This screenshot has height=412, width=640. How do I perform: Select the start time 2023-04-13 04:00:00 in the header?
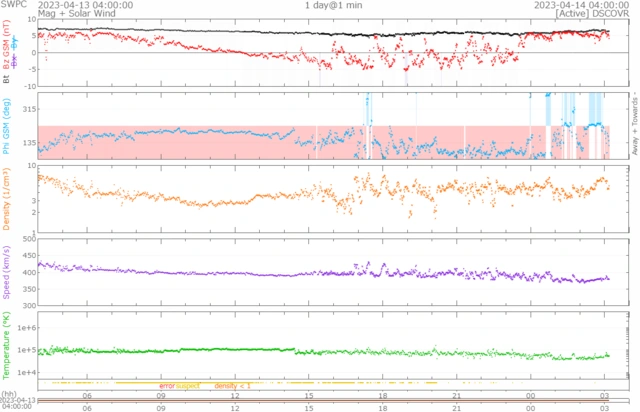[85, 5]
